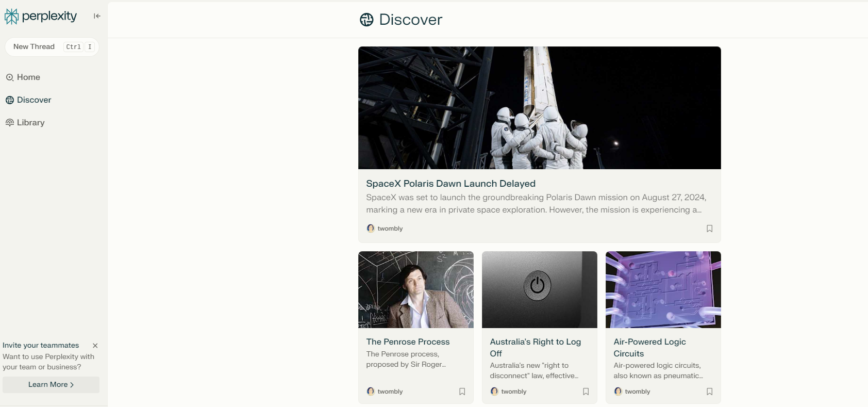Click the Library icon in the sidebar
Viewport: 868px width, 407px height.
tap(10, 123)
